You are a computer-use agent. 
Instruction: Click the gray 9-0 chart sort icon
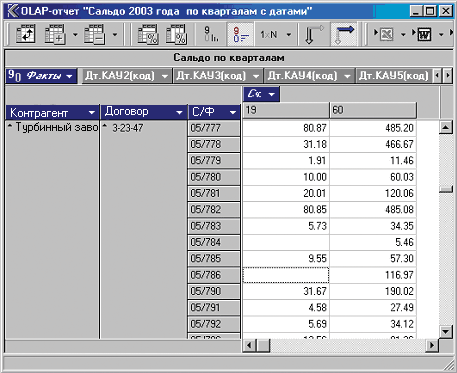[x=211, y=34]
